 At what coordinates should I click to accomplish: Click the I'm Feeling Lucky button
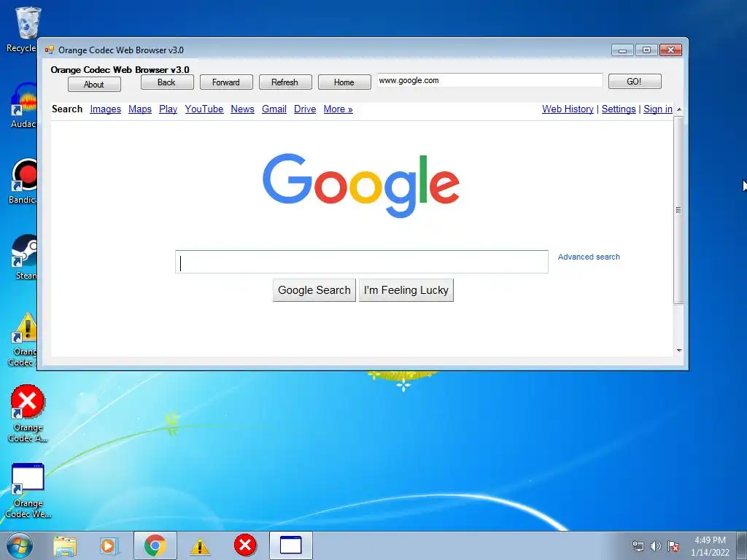(x=406, y=290)
